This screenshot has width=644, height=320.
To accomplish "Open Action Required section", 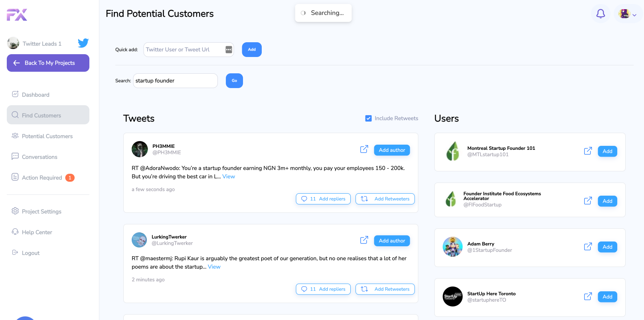I will point(42,178).
